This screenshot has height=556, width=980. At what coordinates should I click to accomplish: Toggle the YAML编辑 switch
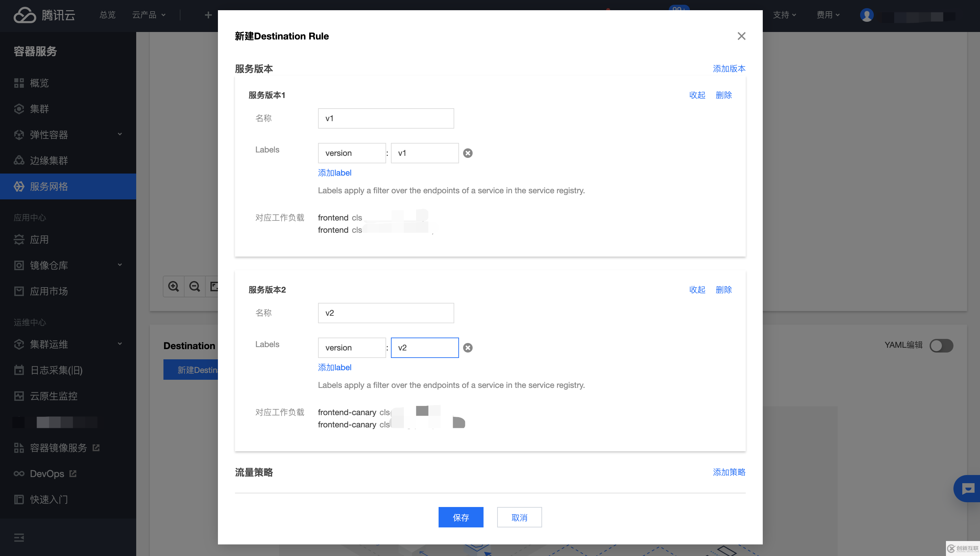click(x=941, y=346)
